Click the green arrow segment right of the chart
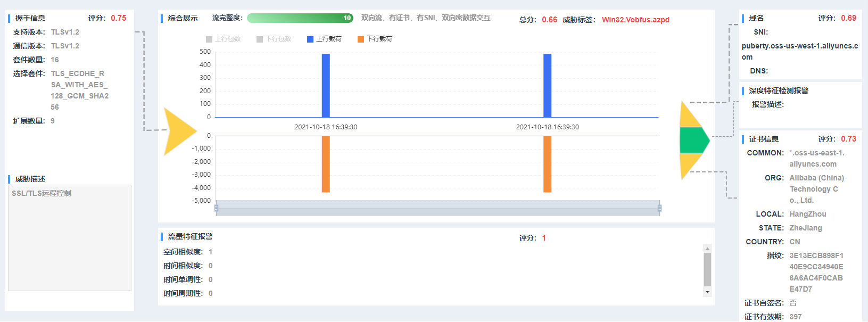 [693, 141]
